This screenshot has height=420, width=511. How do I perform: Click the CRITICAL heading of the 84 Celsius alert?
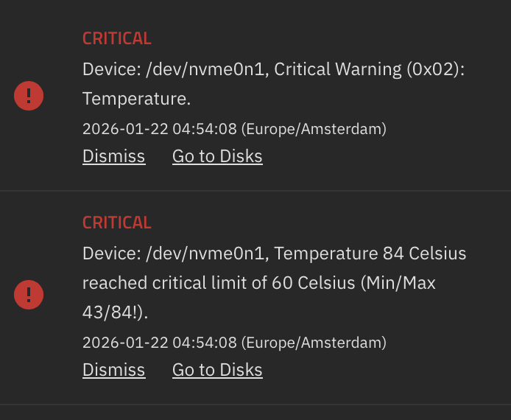click(116, 223)
